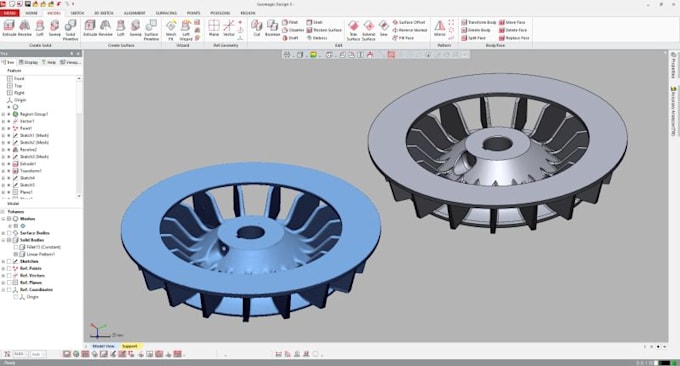The height and width of the screenshot is (366, 680).
Task: Open the Display tab in left panel
Action: tap(28, 62)
